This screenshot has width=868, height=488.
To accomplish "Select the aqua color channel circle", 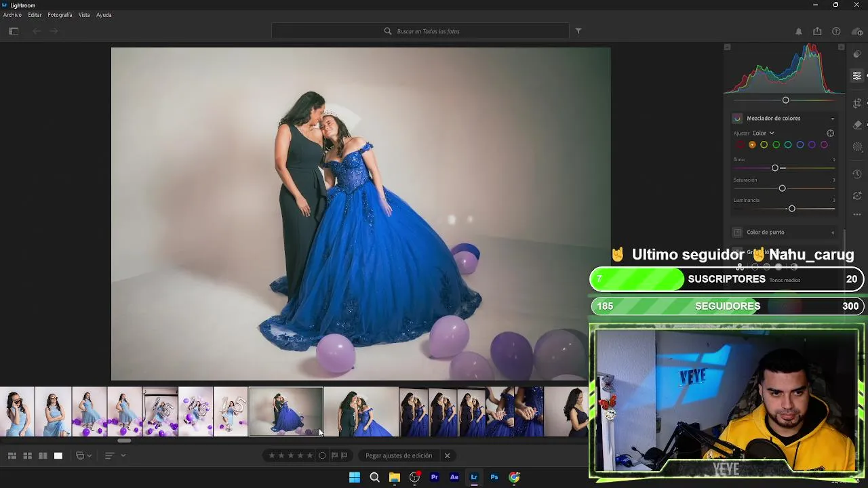I will [788, 145].
